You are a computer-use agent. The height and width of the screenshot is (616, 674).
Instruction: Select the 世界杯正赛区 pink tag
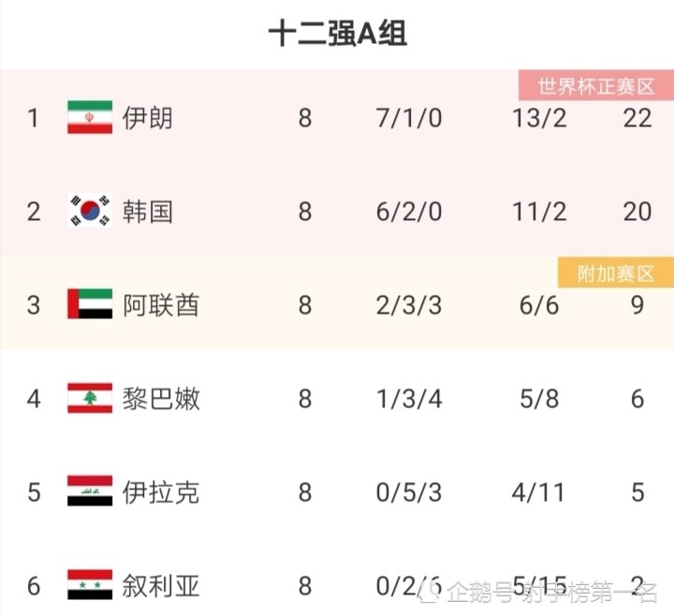(x=596, y=85)
